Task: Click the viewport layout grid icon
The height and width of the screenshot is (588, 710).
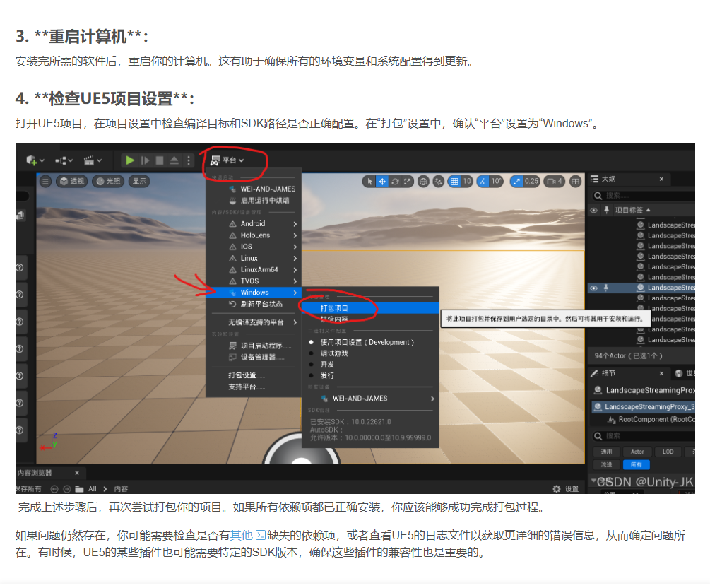Action: [x=575, y=182]
